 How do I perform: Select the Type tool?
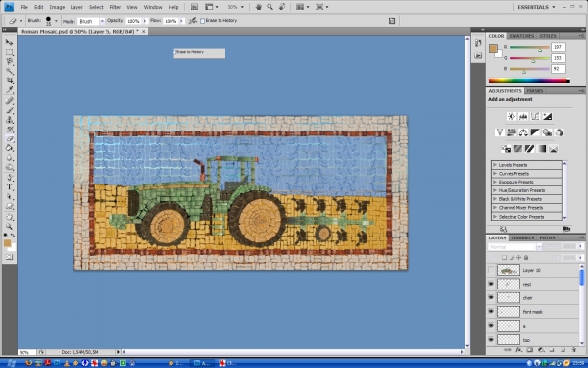pos(9,187)
